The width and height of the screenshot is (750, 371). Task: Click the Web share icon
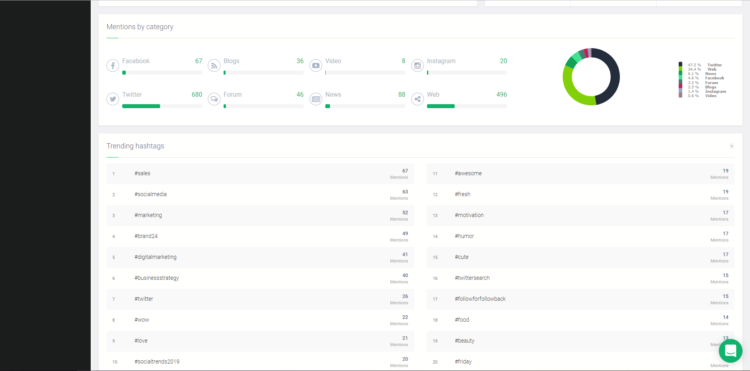tap(418, 99)
